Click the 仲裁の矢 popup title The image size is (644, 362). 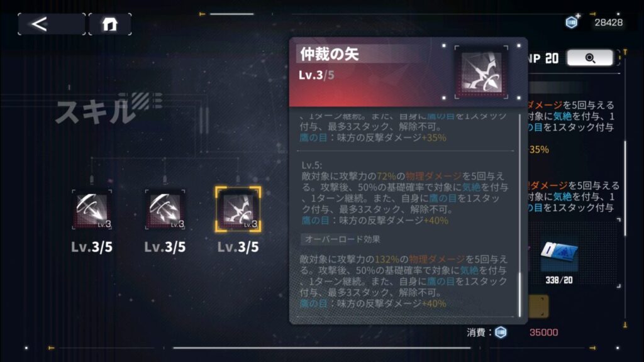330,54
